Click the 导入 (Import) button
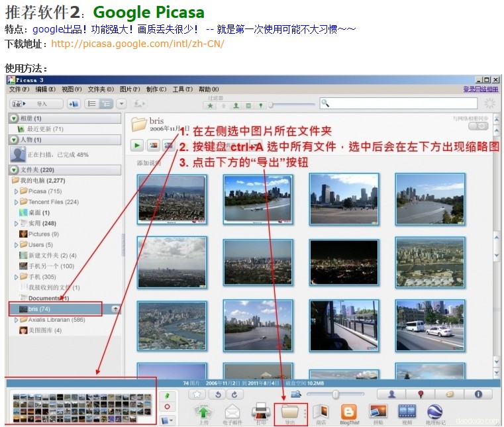This screenshot has height=427, width=504. click(36, 104)
